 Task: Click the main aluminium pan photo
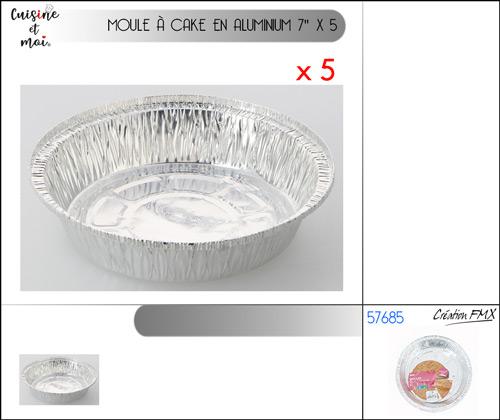[x=181, y=188]
